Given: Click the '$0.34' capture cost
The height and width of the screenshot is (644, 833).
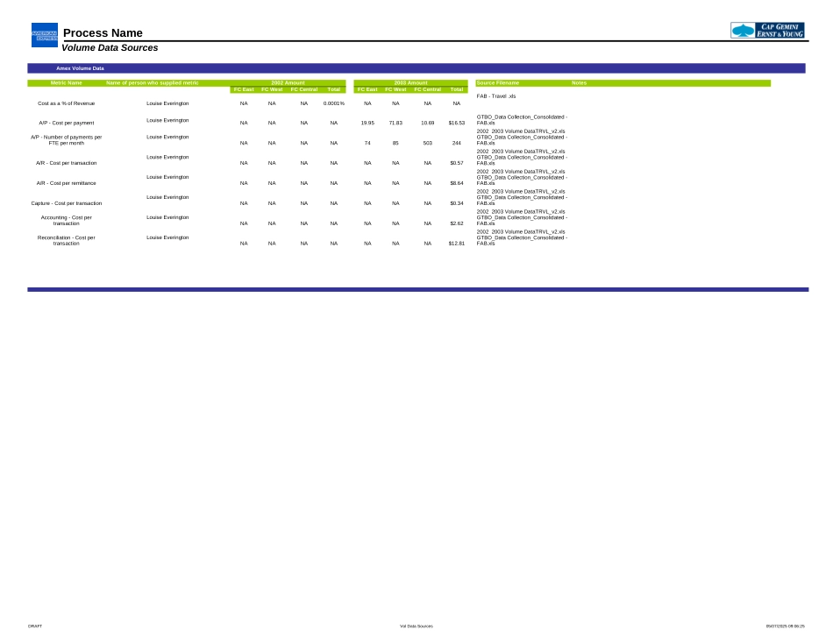Looking at the screenshot, I should (457, 203).
